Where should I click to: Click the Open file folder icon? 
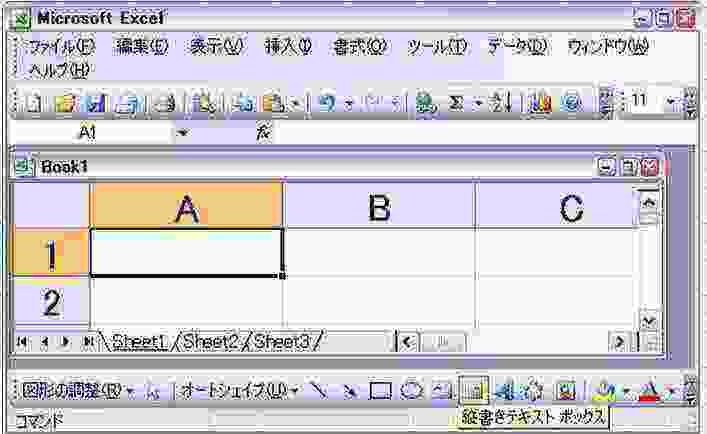point(65,103)
